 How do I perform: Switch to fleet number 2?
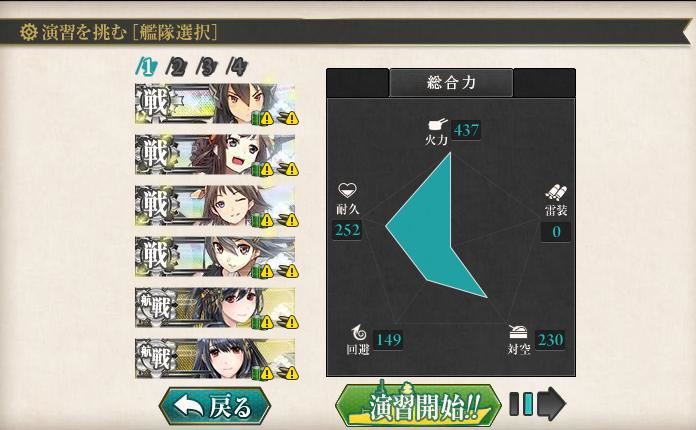176,67
